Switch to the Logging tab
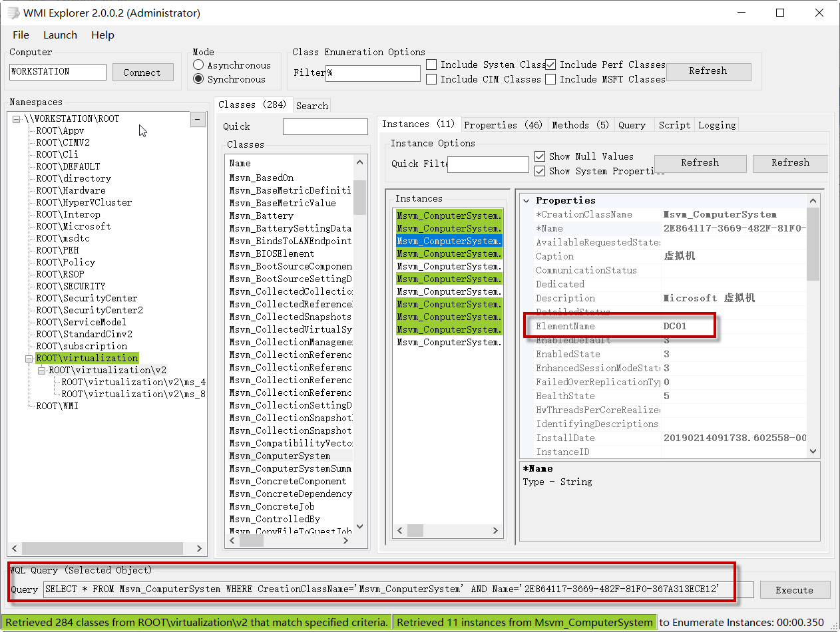Screen dimensions: 840x632 pos(717,125)
